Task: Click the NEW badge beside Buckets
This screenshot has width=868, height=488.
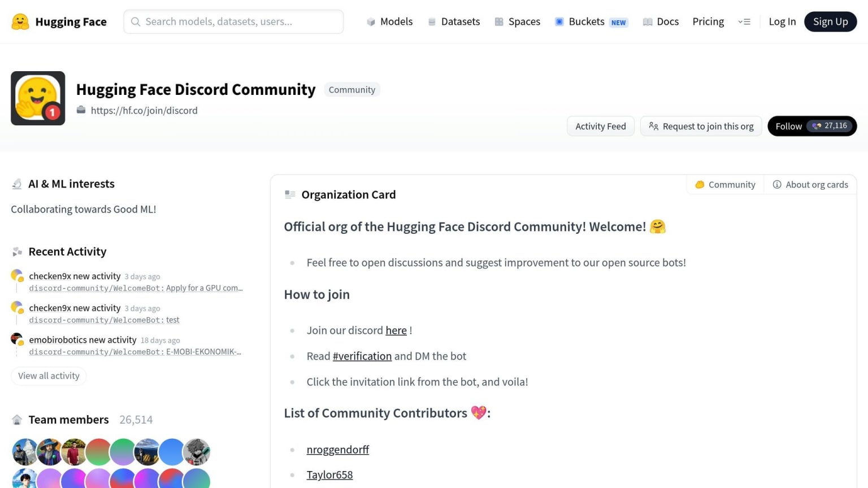Action: pos(619,23)
